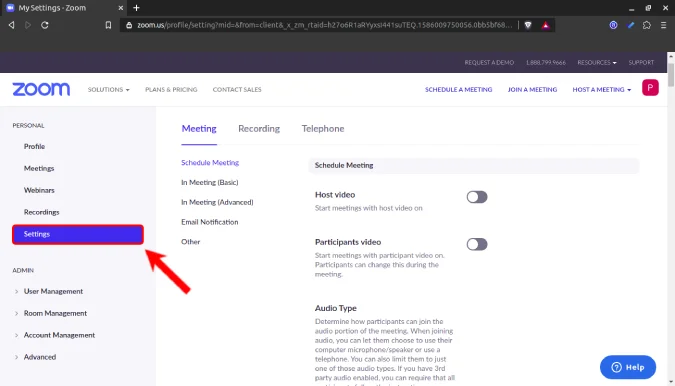Screen dimensions: 675x386
Task: Open Webinars in sidebar
Action: (x=39, y=190)
